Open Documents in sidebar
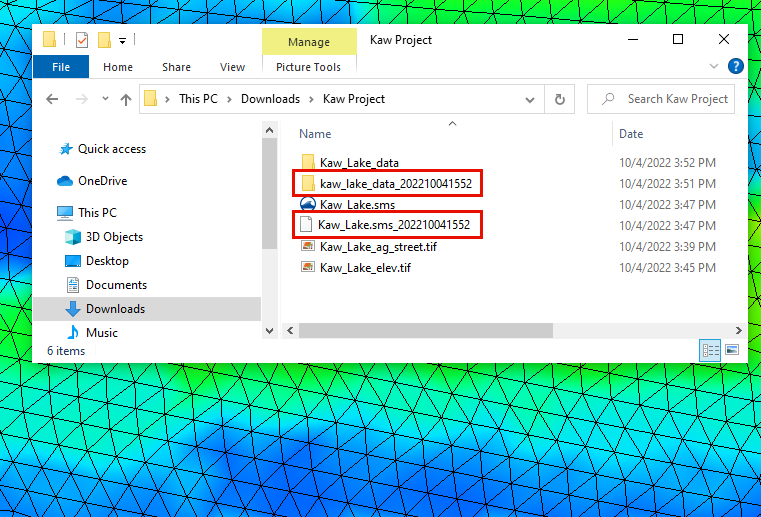The height and width of the screenshot is (517, 761). (116, 284)
